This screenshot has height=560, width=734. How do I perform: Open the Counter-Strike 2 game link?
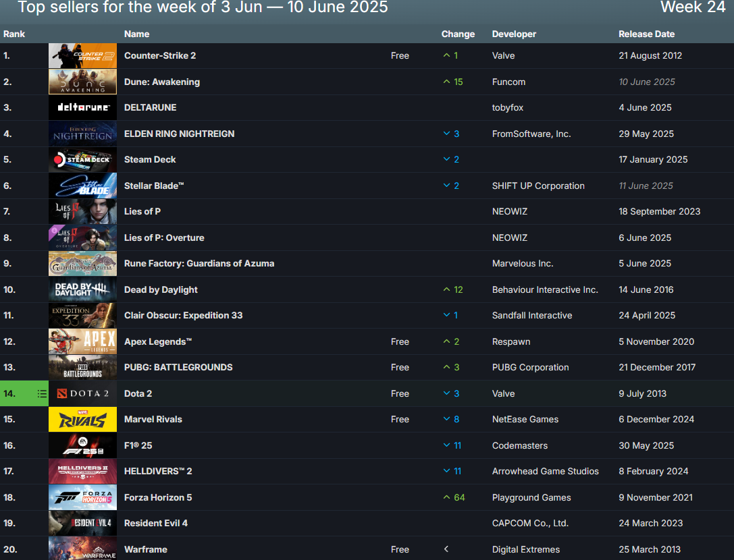coord(160,56)
